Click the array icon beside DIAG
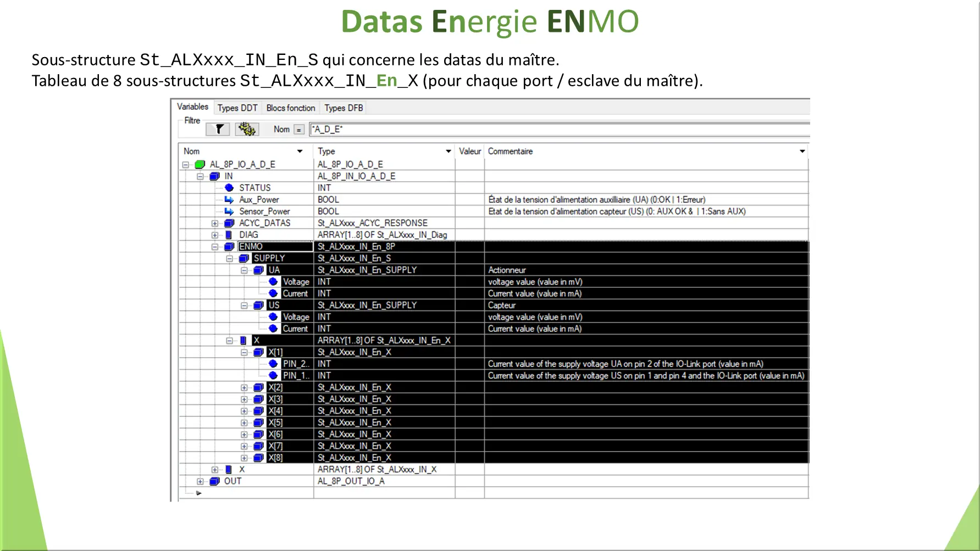The height and width of the screenshot is (551, 980). click(229, 235)
